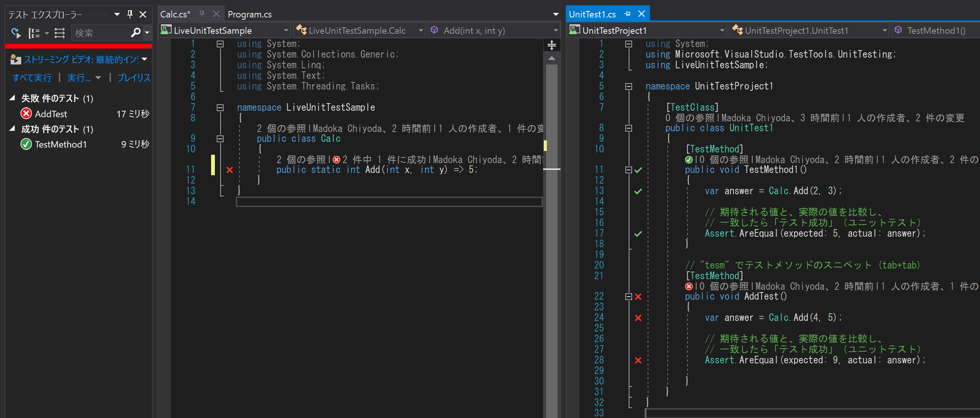The height and width of the screenshot is (418, 980).
Task: Click the failed-test CodeLens icon above Add method
Action: 337,160
